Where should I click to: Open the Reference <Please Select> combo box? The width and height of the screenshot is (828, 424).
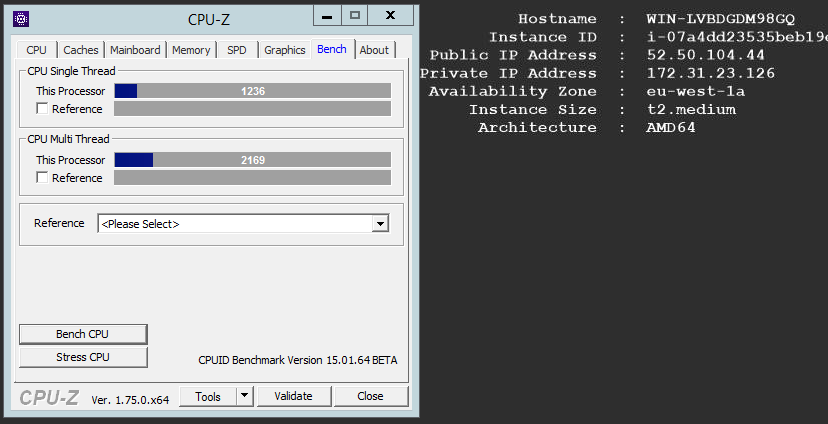[243, 223]
